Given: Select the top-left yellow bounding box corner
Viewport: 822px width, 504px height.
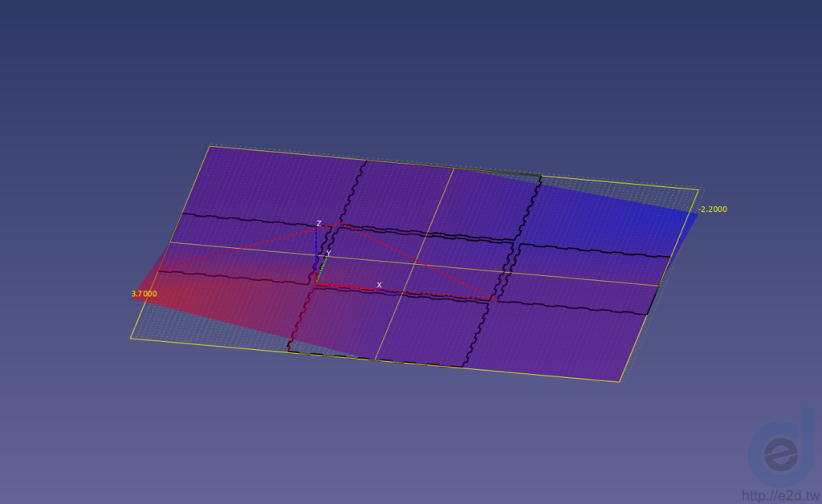Looking at the screenshot, I should tap(210, 146).
